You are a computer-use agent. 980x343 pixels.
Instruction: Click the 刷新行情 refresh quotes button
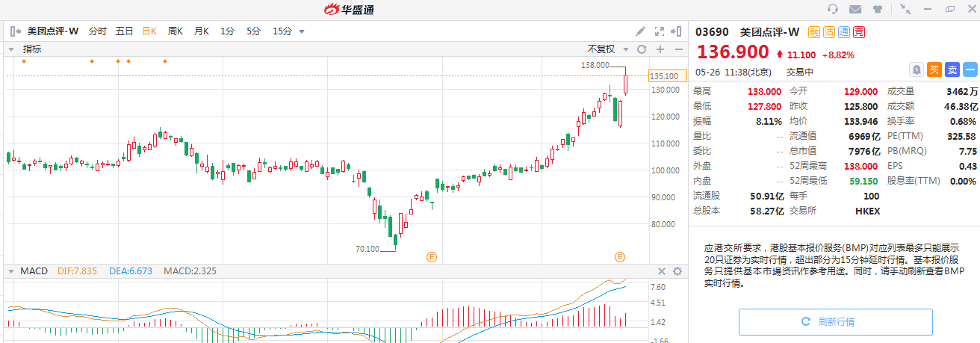click(x=836, y=321)
